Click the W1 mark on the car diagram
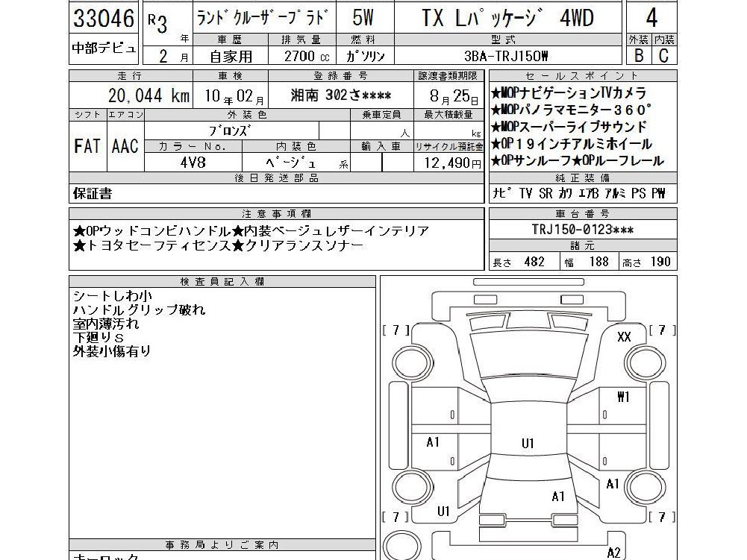This screenshot has height=560, width=747. click(x=624, y=397)
